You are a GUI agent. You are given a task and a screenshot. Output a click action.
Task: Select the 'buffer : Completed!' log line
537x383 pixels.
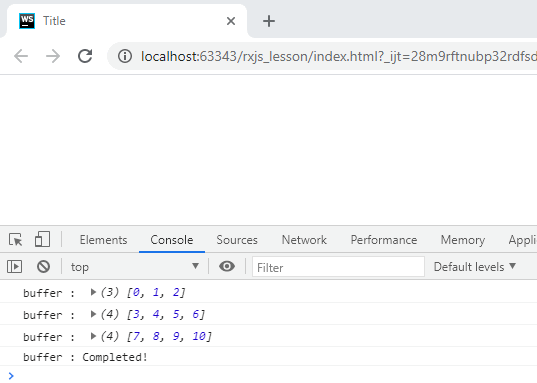(x=85, y=357)
